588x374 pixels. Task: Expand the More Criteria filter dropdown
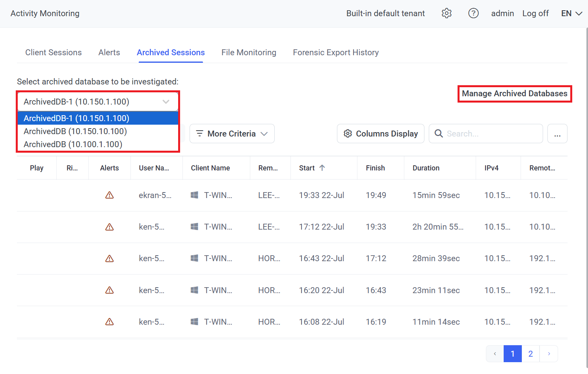pyautogui.click(x=232, y=134)
